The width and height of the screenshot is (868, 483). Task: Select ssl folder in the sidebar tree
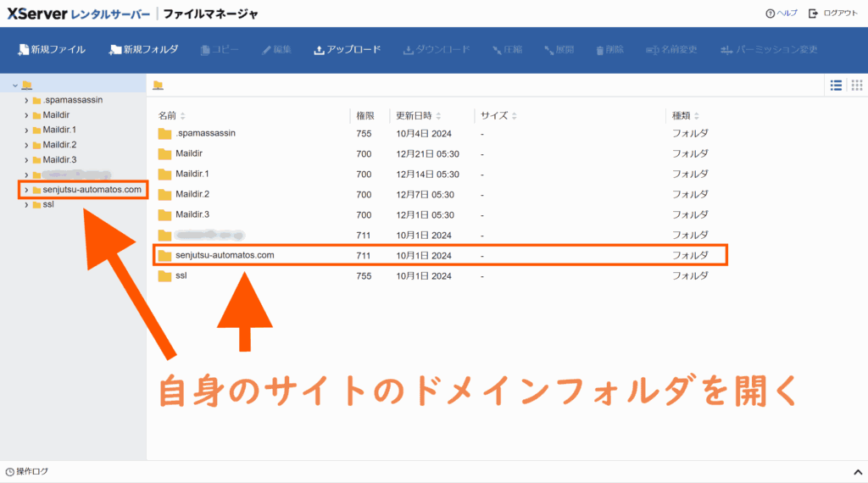[48, 204]
